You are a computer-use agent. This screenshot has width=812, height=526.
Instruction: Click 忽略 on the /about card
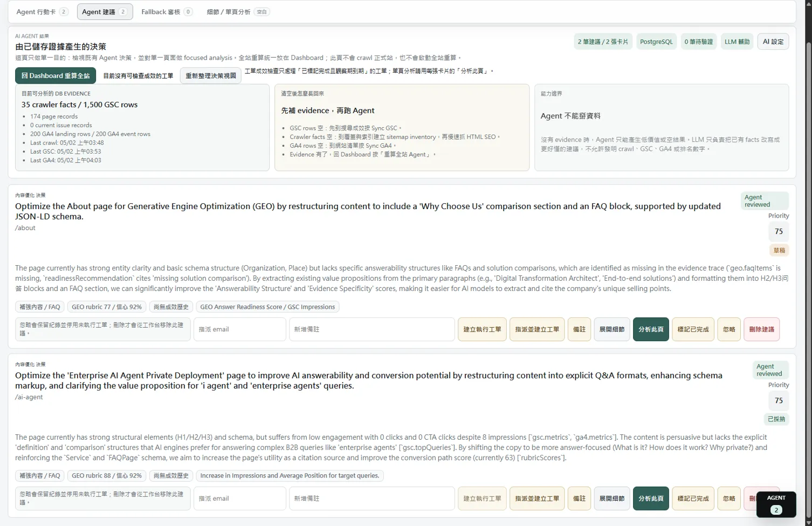coord(729,329)
